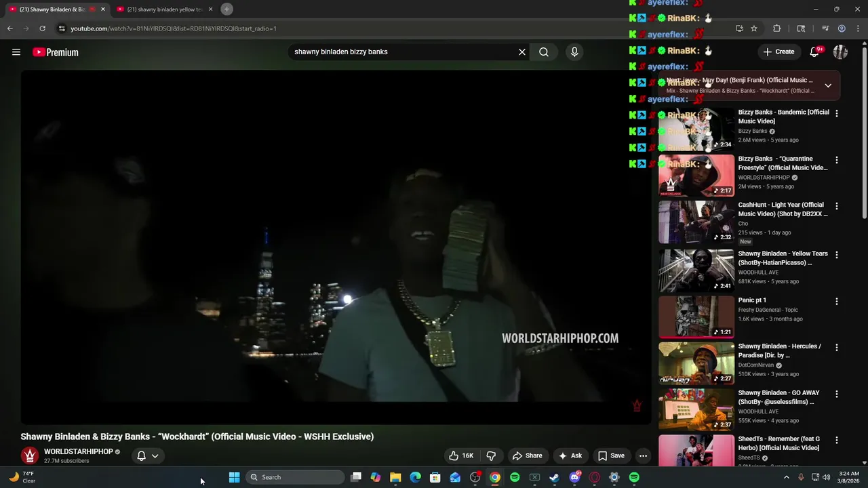This screenshot has width=868, height=488.
Task: Expand the Mix playlist panel chevron
Action: point(828,85)
